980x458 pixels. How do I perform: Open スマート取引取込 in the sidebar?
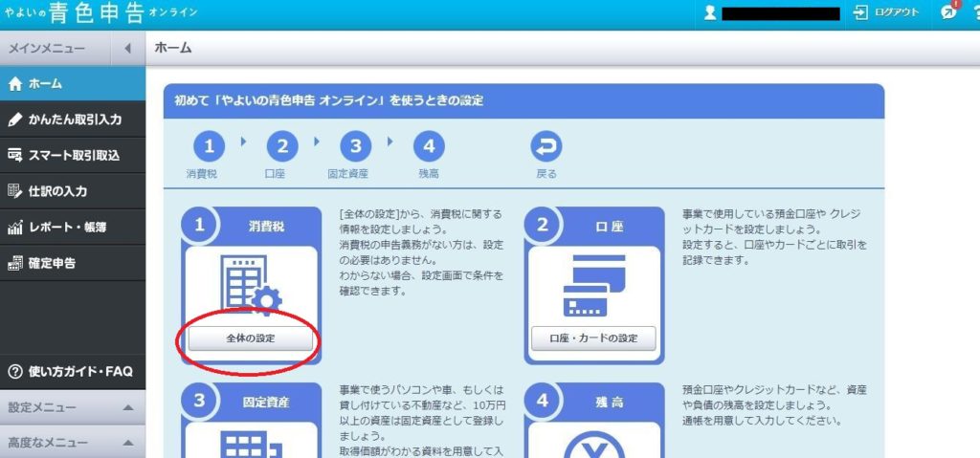pyautogui.click(x=73, y=155)
